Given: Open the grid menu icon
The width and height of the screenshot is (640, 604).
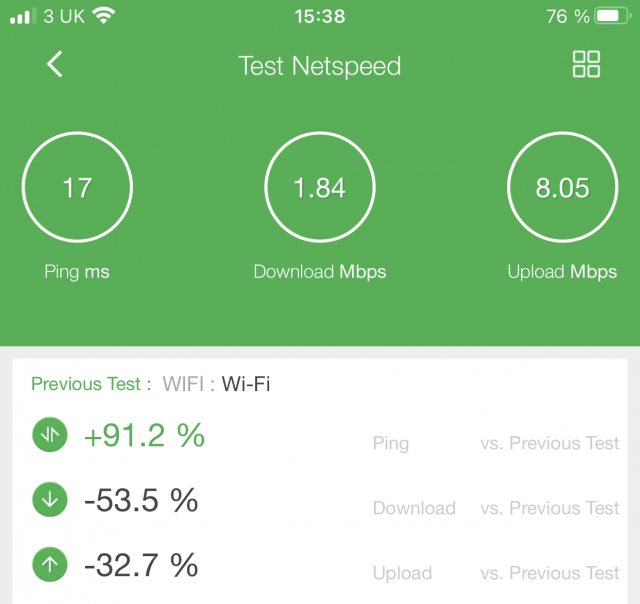Looking at the screenshot, I should click(x=586, y=64).
